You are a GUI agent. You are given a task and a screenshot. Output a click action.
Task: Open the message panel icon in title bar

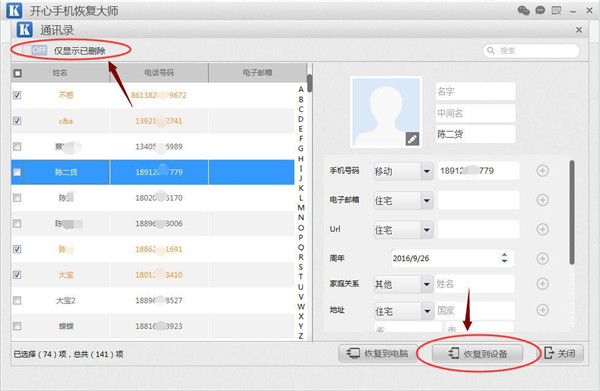coord(556,10)
